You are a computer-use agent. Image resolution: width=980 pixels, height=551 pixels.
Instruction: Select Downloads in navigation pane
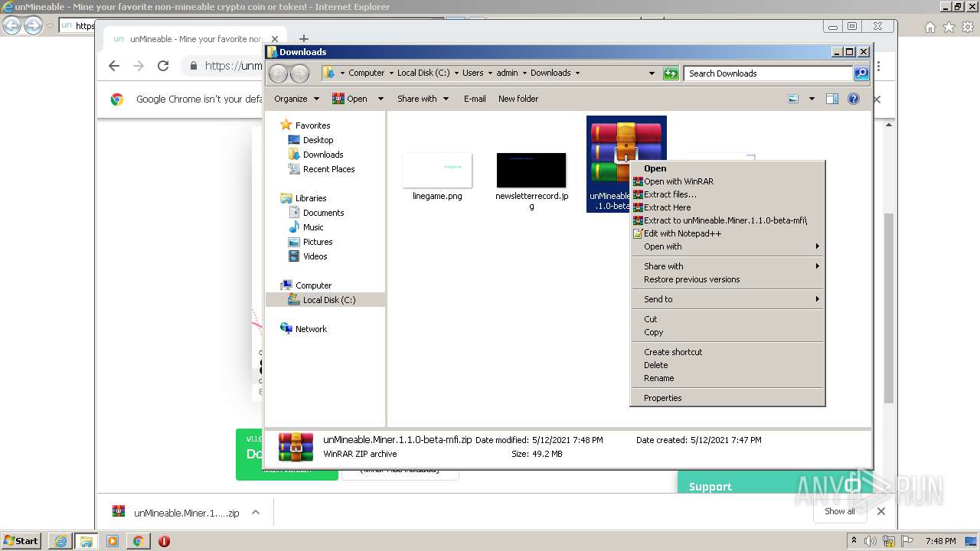tap(322, 155)
